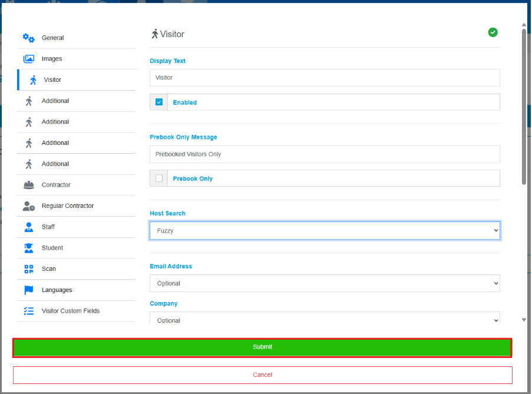
Task: Open the Email Address Optional dropdown
Action: pos(325,283)
